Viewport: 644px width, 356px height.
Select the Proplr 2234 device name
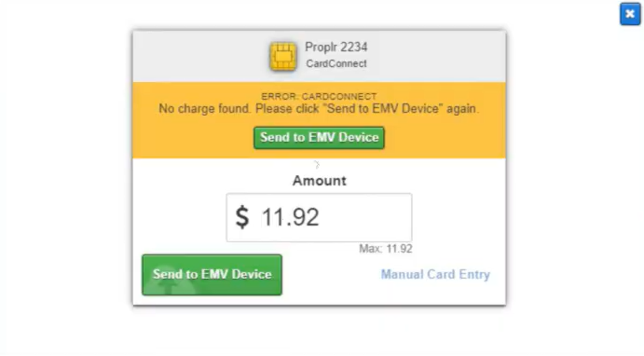click(336, 48)
